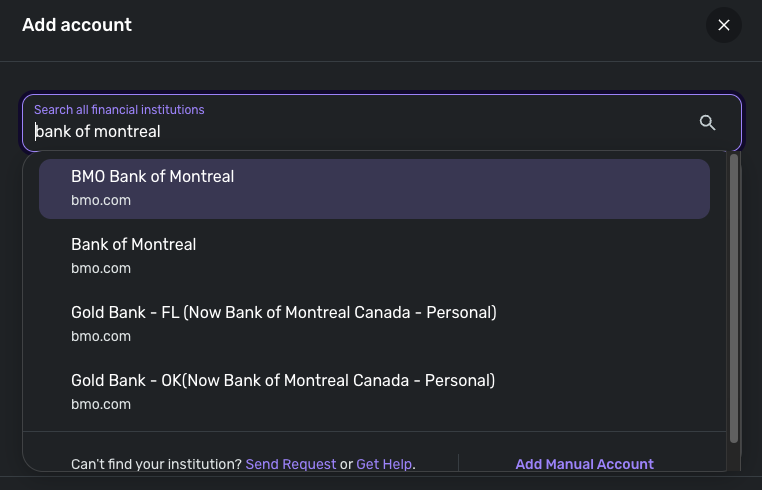Click the 'Search all financial institutions' label
This screenshot has width=762, height=490.
coord(119,109)
